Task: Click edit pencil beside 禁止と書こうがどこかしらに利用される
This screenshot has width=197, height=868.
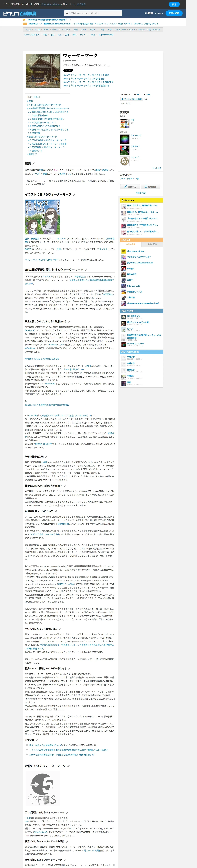Action: (70, 321)
